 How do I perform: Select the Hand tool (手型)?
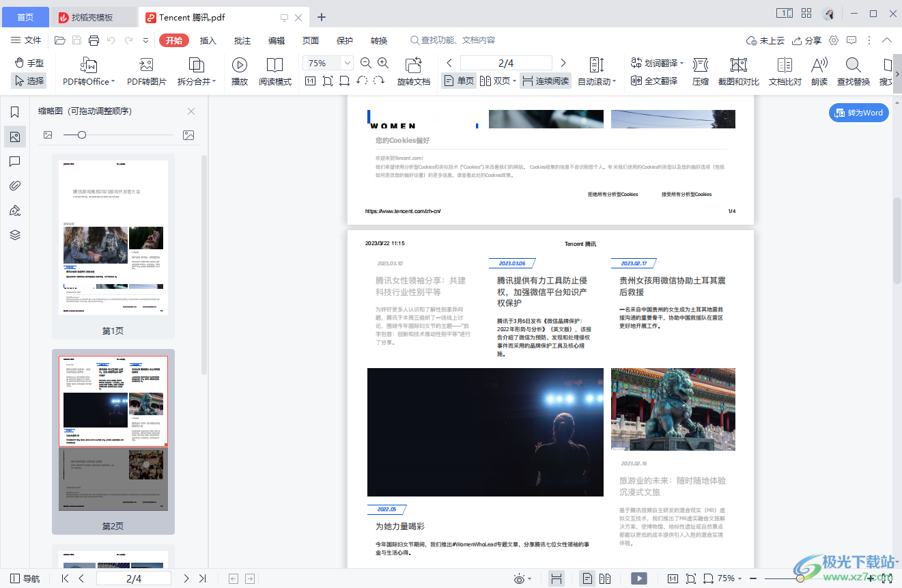(x=29, y=63)
